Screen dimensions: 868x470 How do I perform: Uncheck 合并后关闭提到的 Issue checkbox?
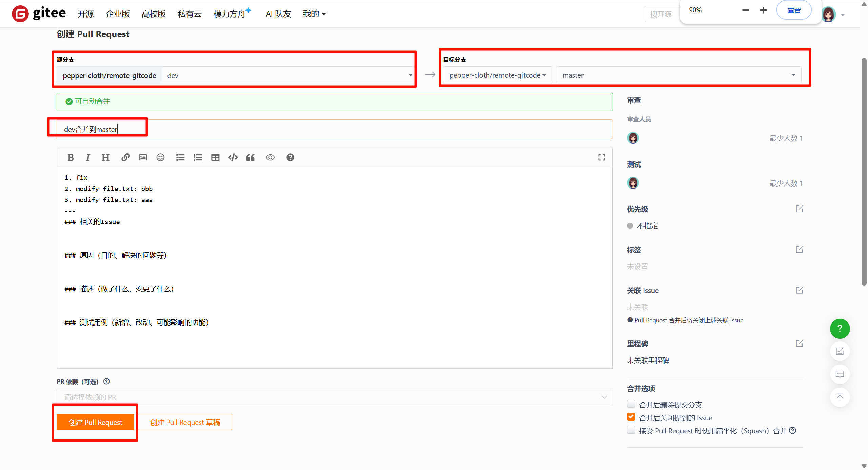pos(631,417)
